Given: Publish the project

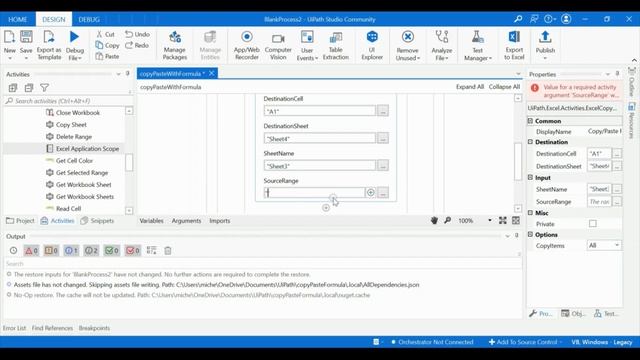Looking at the screenshot, I should [545, 44].
